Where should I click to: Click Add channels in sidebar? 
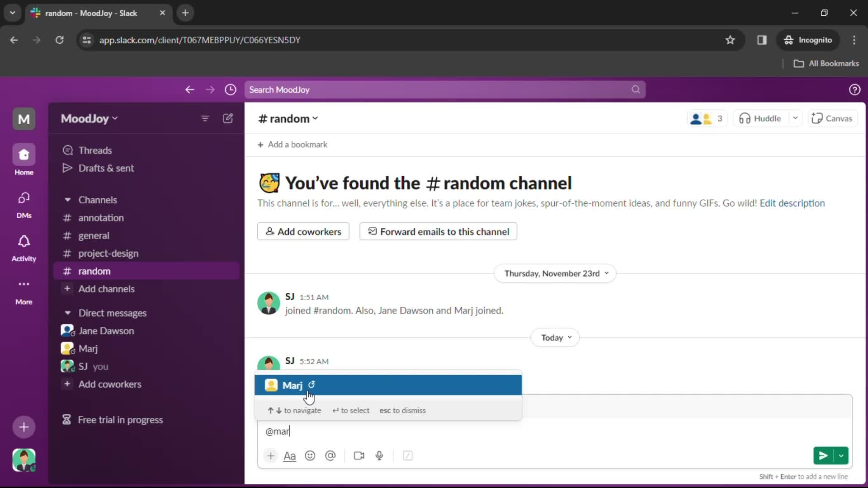point(146,289)
